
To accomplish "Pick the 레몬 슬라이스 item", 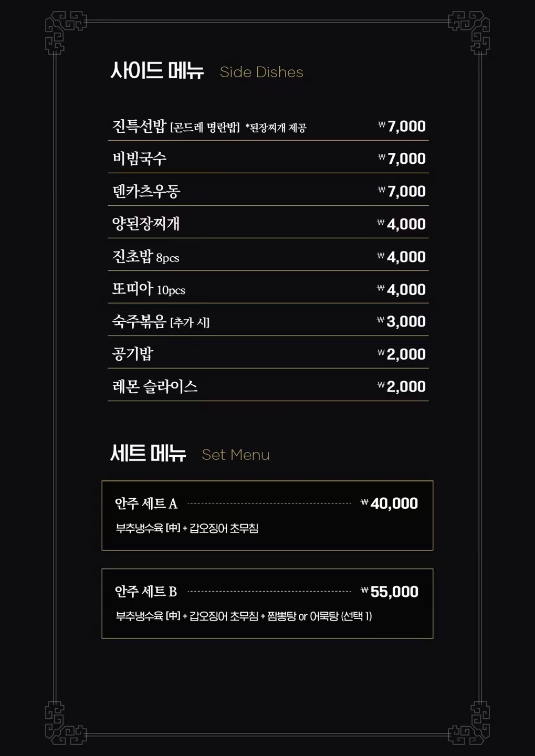I will click(155, 386).
